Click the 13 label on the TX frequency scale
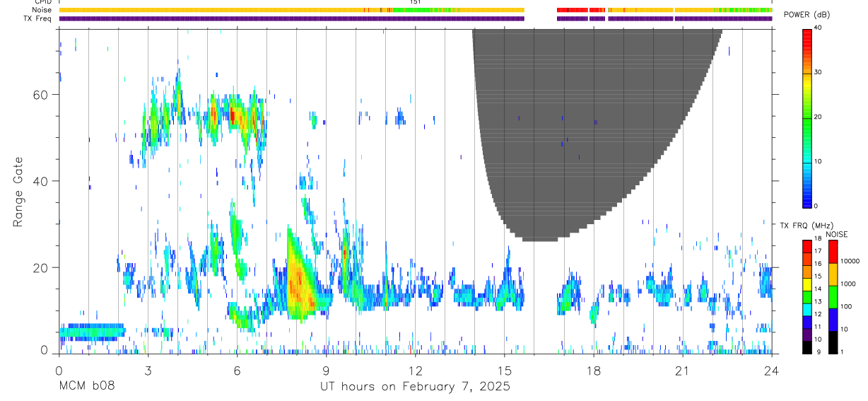This screenshot has width=868, height=401. click(x=819, y=301)
